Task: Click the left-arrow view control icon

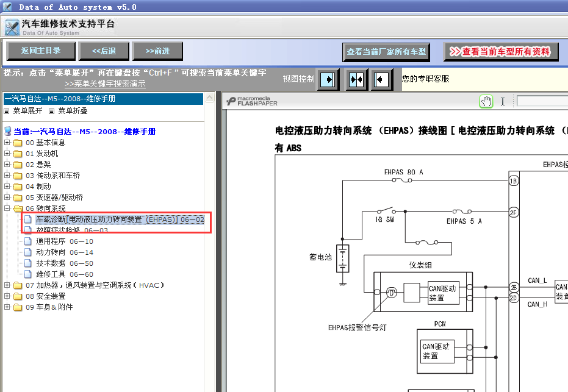Action: tap(382, 79)
